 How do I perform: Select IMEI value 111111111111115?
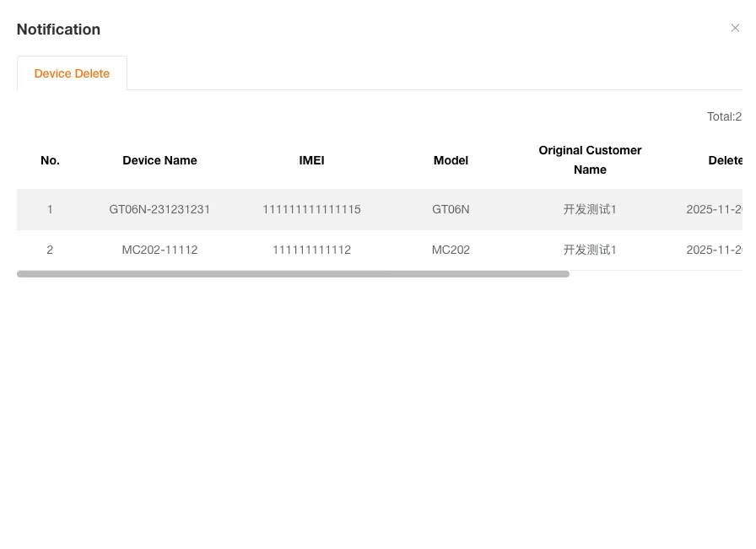click(x=311, y=209)
